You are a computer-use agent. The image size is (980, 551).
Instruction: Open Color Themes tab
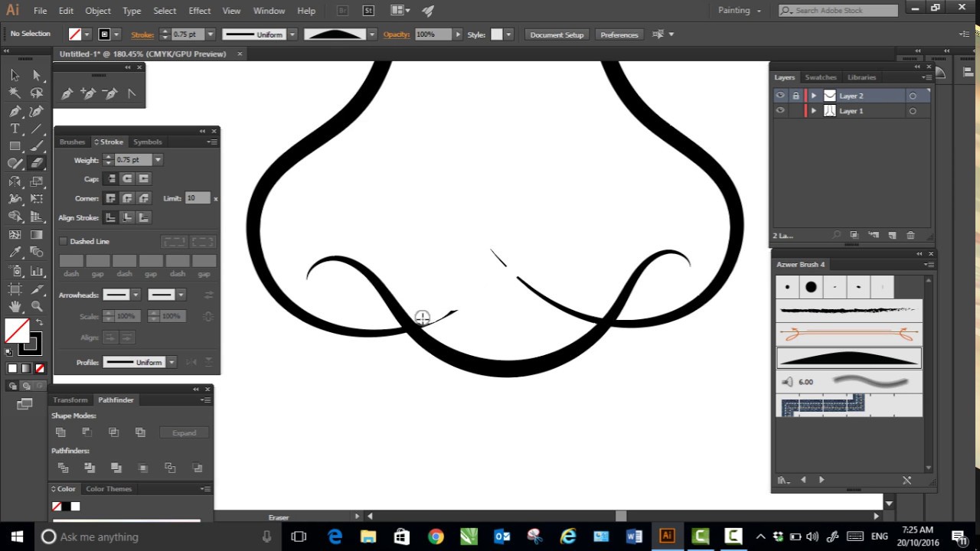(x=109, y=489)
